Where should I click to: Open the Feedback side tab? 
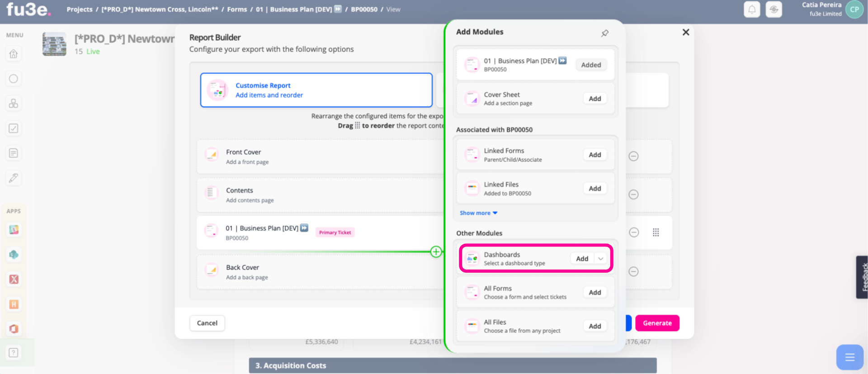[863, 277]
